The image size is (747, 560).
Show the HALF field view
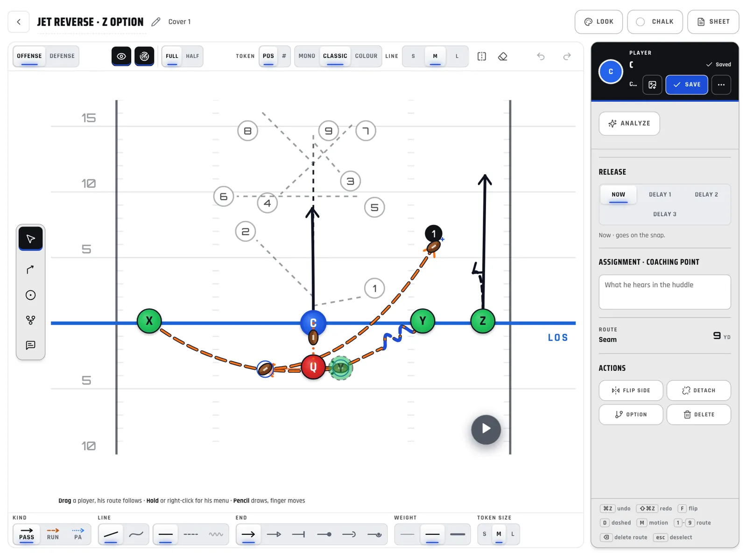pyautogui.click(x=192, y=56)
